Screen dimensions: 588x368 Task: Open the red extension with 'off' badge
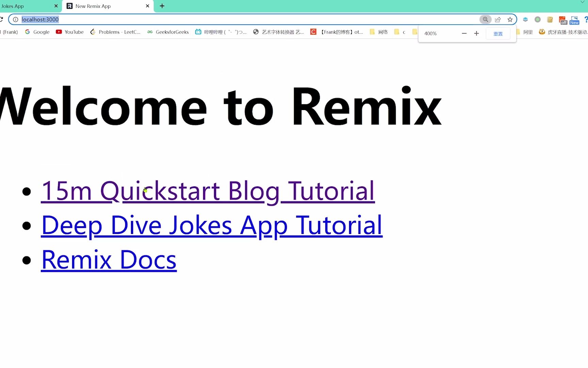pos(563,20)
